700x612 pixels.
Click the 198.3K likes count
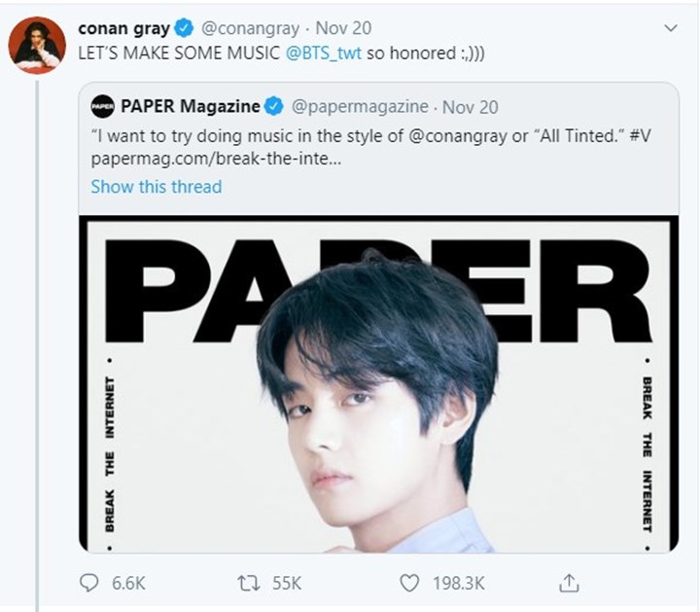click(455, 583)
